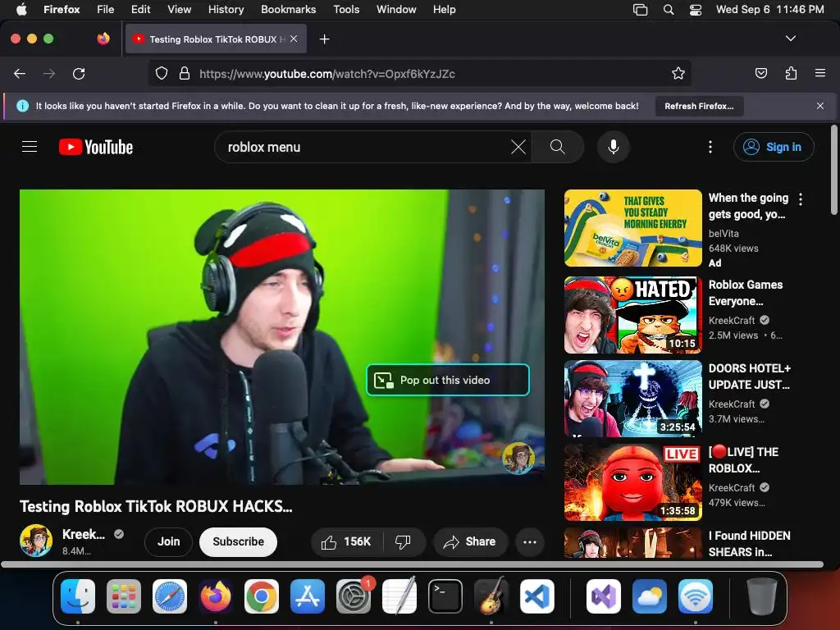Open belVita ad thumbnail
Image resolution: width=840 pixels, height=630 pixels.
[x=632, y=228]
